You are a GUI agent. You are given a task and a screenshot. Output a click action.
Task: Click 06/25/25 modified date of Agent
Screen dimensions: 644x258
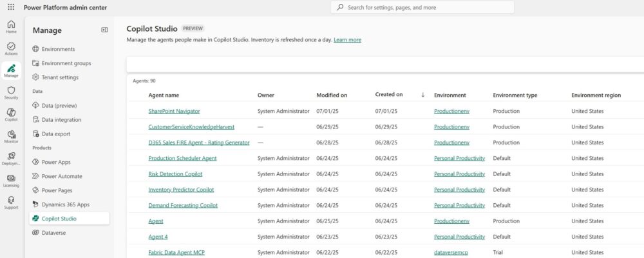point(327,221)
